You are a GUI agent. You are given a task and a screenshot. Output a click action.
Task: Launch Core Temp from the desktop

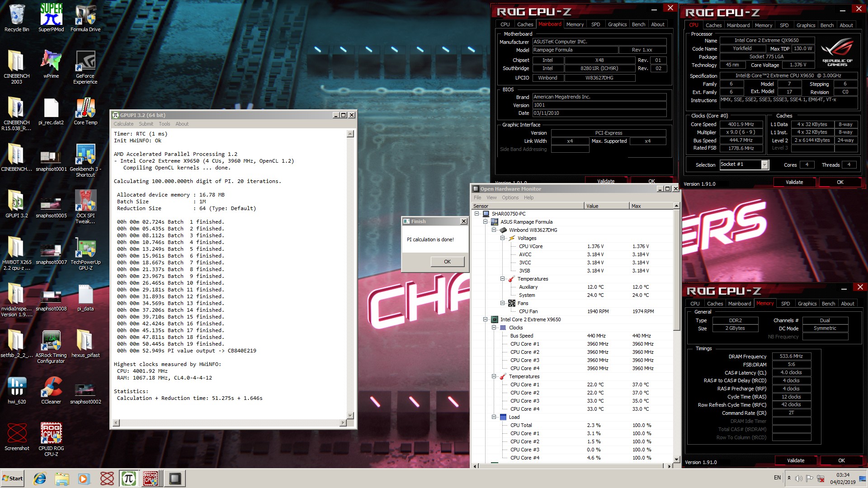click(85, 111)
